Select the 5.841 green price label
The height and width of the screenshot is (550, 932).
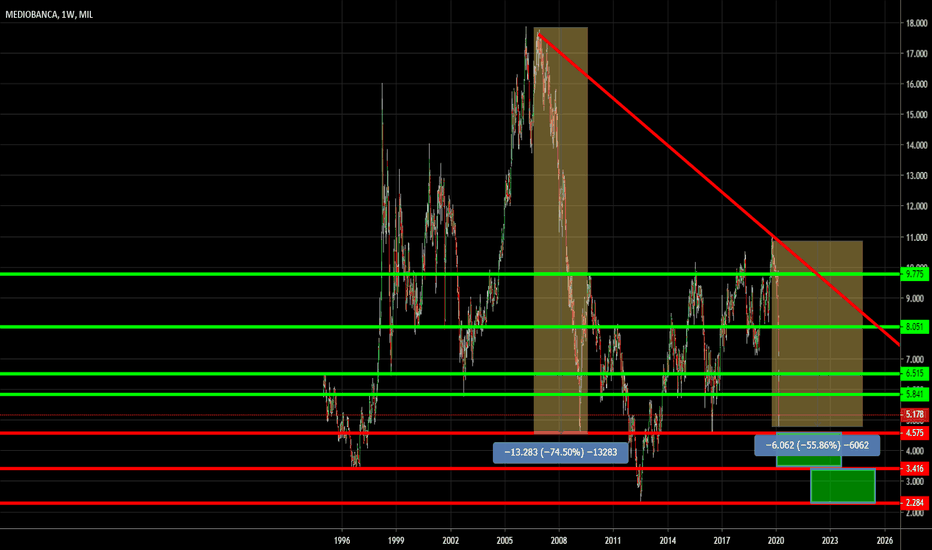point(915,394)
